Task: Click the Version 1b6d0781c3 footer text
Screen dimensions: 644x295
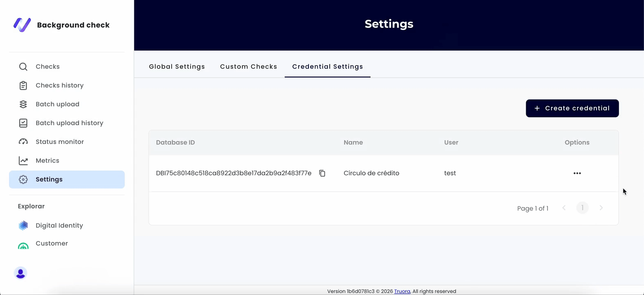Action: pyautogui.click(x=351, y=291)
